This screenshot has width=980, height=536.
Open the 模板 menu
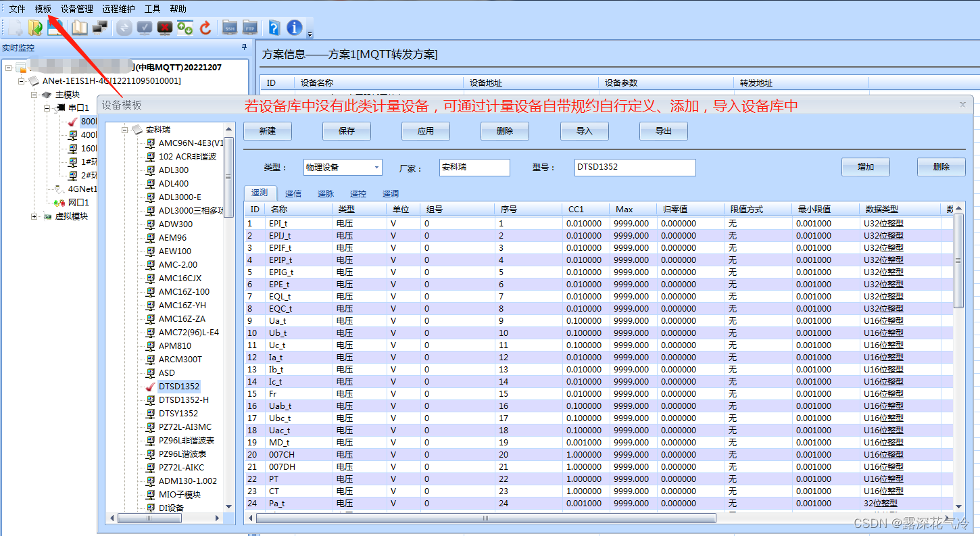[43, 9]
